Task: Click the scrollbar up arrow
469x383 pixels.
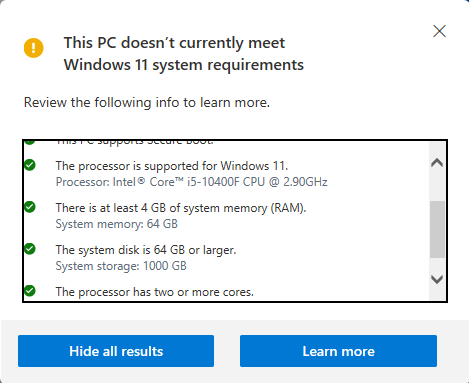Action: click(x=437, y=163)
